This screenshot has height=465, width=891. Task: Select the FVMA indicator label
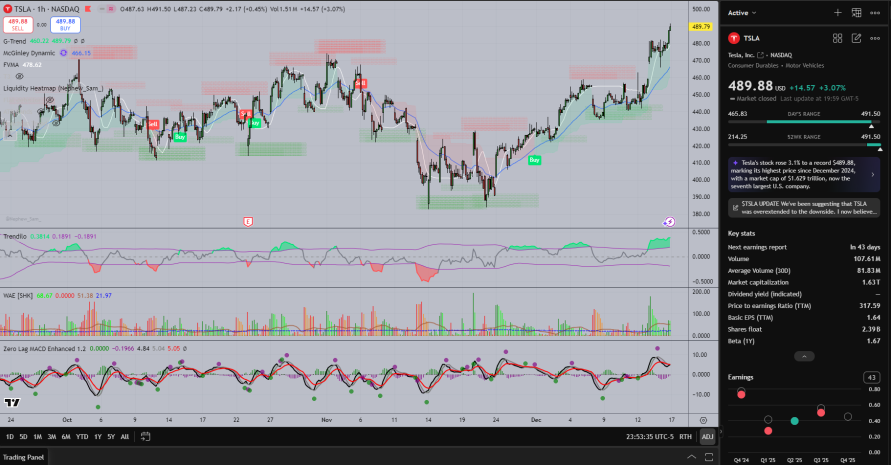(11, 65)
